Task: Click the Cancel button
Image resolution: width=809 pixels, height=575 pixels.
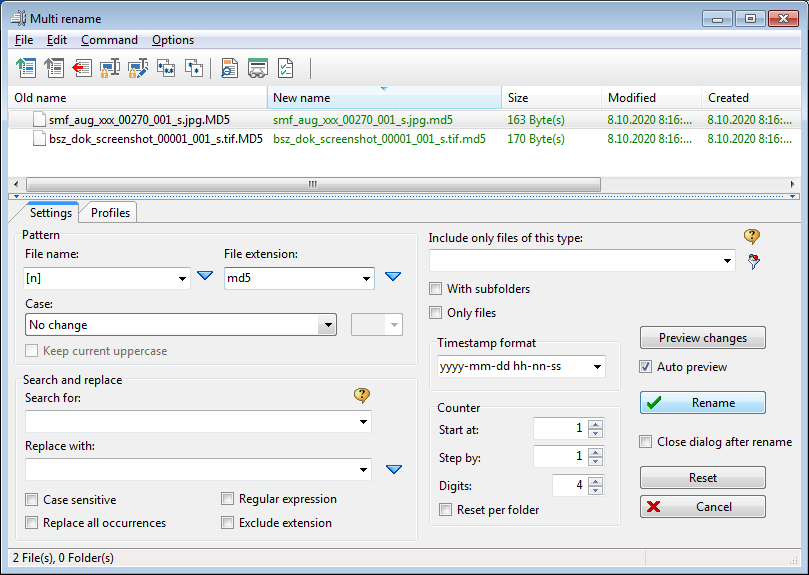Action: tap(703, 506)
